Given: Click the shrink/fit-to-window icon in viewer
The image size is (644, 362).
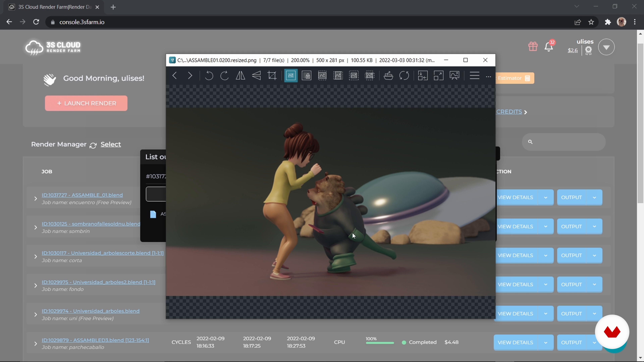Looking at the screenshot, I should point(423,75).
